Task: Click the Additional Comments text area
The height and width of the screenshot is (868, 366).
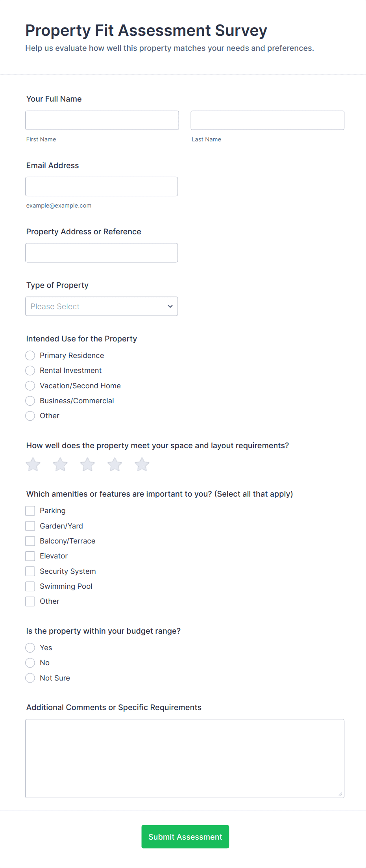Action: tap(185, 759)
